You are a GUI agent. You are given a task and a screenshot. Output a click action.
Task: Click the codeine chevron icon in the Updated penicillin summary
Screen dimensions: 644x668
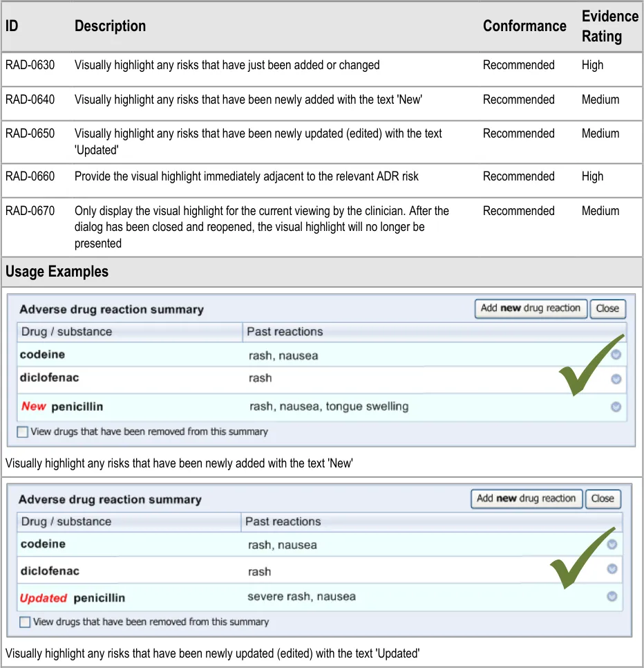612,544
